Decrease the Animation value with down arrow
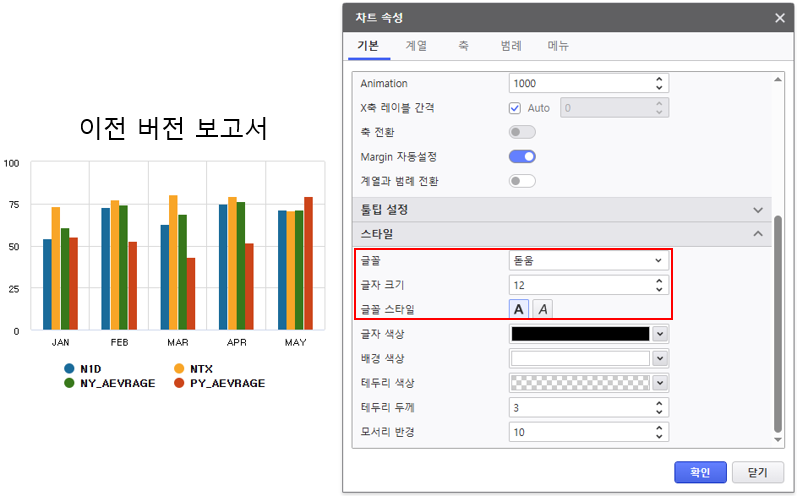Viewport: 798px width, 498px height. [x=659, y=88]
